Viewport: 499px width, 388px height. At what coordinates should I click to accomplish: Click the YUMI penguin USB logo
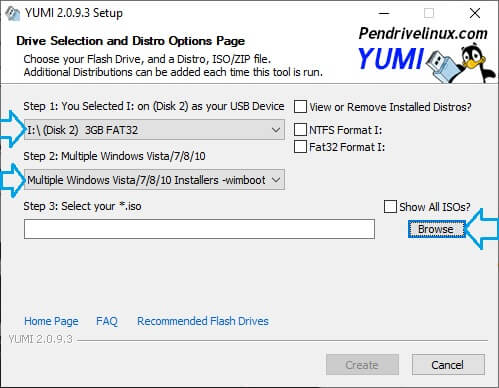click(427, 63)
